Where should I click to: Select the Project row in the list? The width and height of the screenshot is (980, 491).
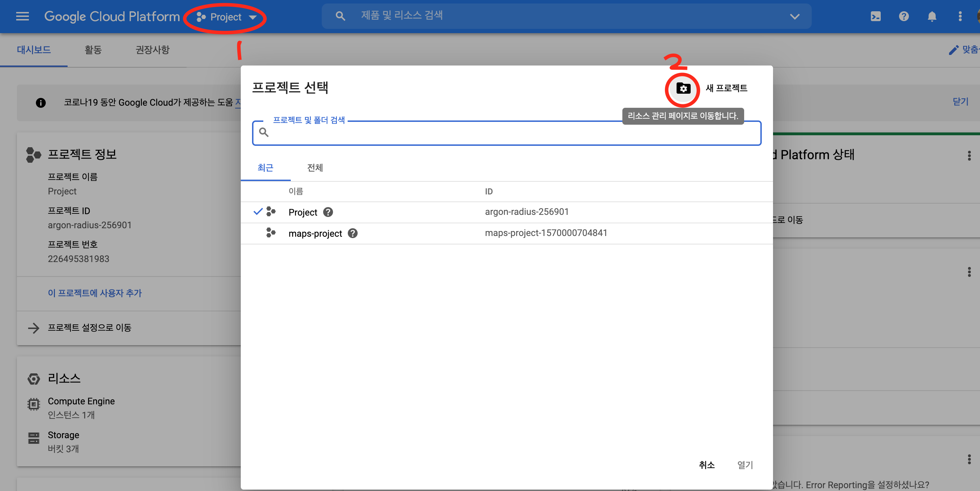click(x=507, y=212)
